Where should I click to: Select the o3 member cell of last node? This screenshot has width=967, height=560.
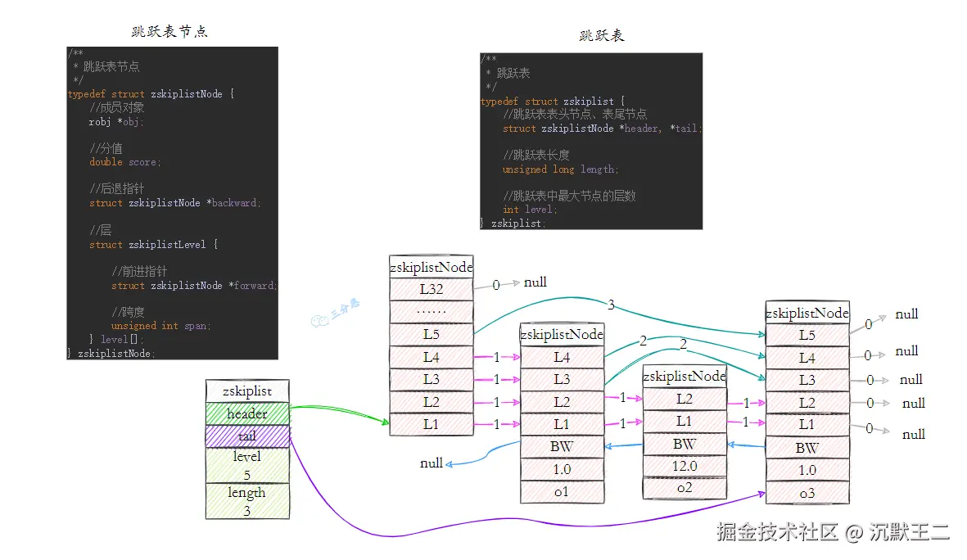click(x=807, y=492)
